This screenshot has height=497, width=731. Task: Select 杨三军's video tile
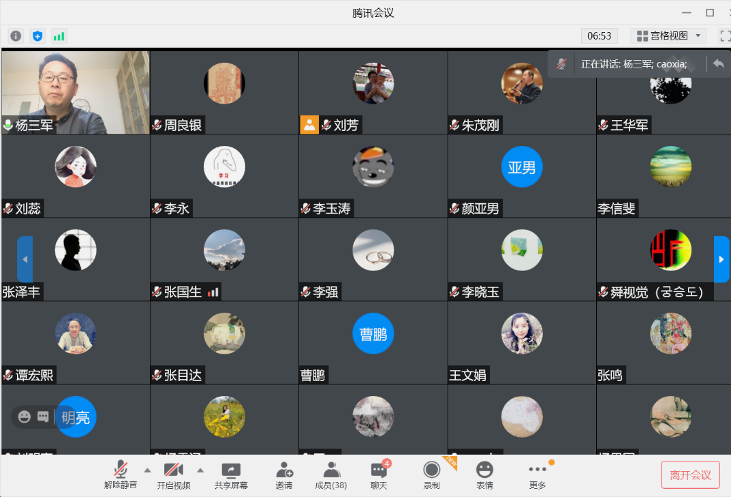[x=75, y=92]
